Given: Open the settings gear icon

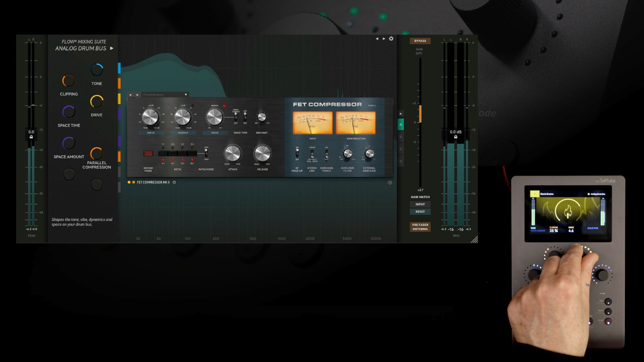Looking at the screenshot, I should click(x=391, y=39).
